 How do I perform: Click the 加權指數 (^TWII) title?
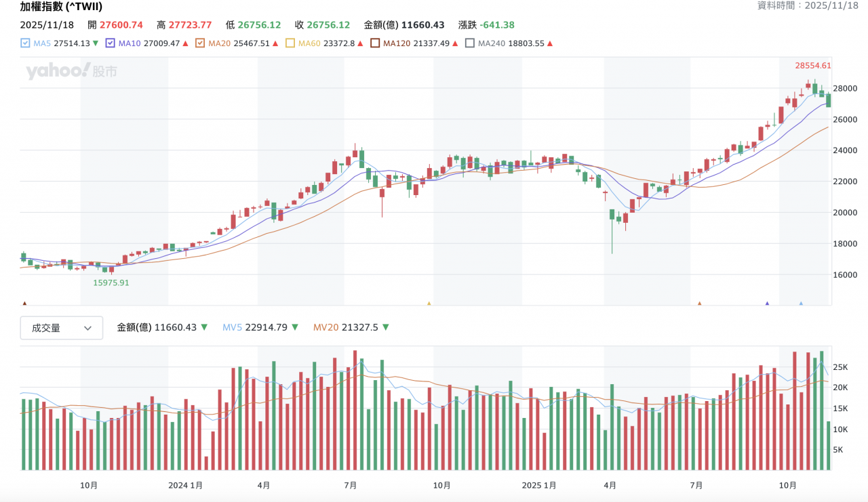tap(61, 7)
